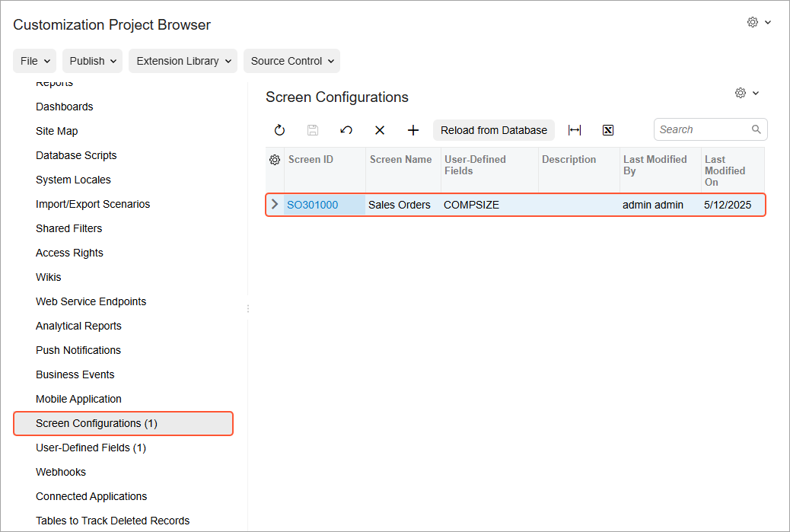The width and height of the screenshot is (790, 532).
Task: Click into the Search field
Action: (702, 129)
